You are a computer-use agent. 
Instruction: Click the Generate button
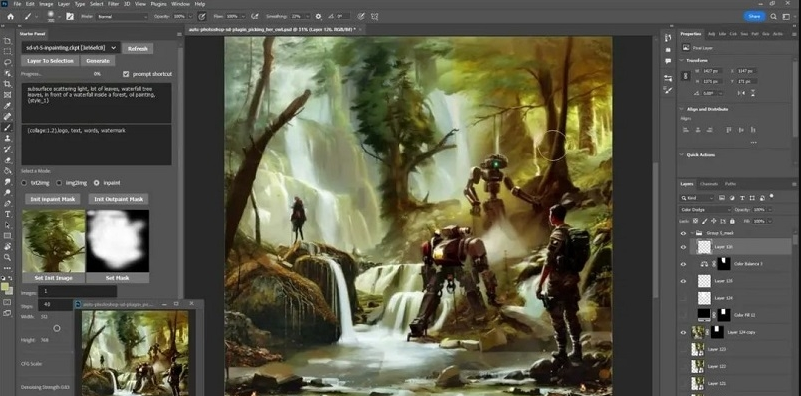[x=98, y=61]
